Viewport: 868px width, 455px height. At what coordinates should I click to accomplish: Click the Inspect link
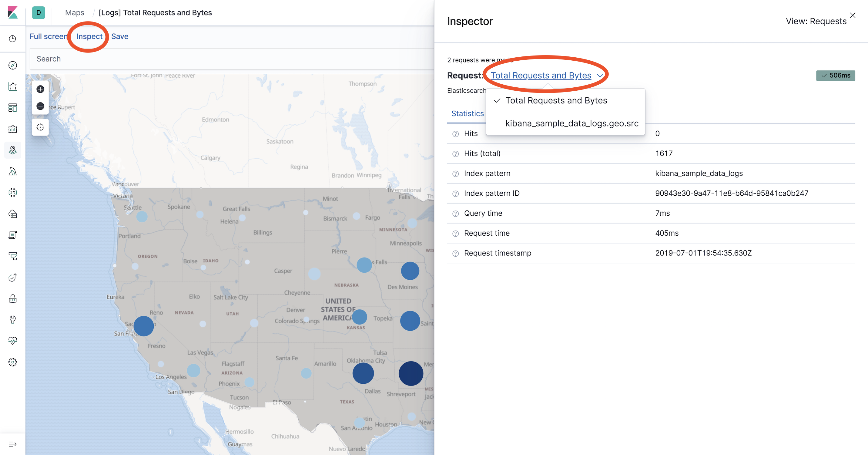click(89, 36)
